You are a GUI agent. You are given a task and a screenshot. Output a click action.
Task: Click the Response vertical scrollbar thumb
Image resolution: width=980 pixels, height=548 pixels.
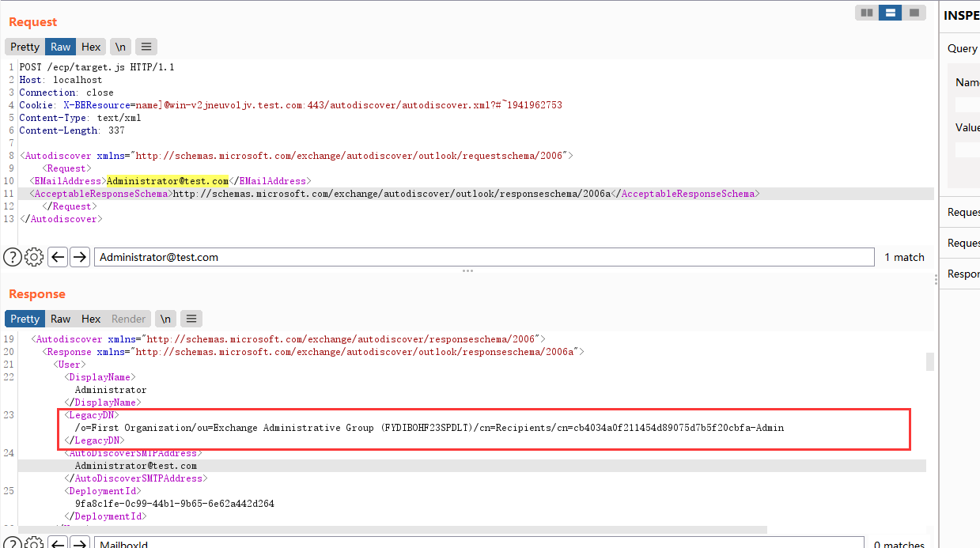pyautogui.click(x=930, y=361)
